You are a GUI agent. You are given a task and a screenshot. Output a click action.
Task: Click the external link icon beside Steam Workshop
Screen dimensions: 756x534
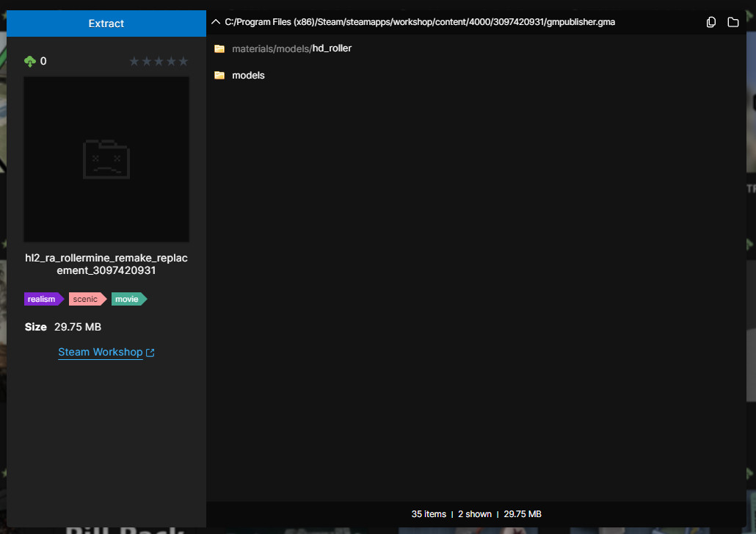coord(150,353)
